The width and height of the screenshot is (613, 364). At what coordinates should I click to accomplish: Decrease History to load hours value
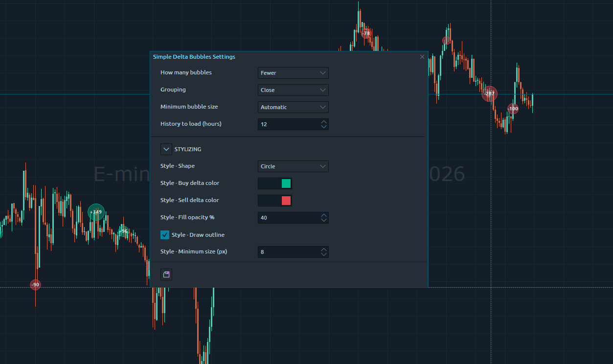[324, 127]
